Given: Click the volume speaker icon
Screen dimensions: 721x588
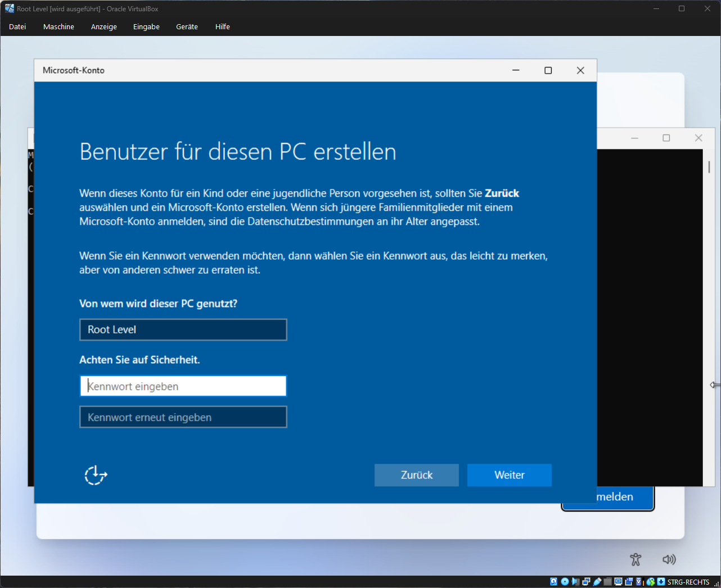Looking at the screenshot, I should pyautogui.click(x=669, y=559).
